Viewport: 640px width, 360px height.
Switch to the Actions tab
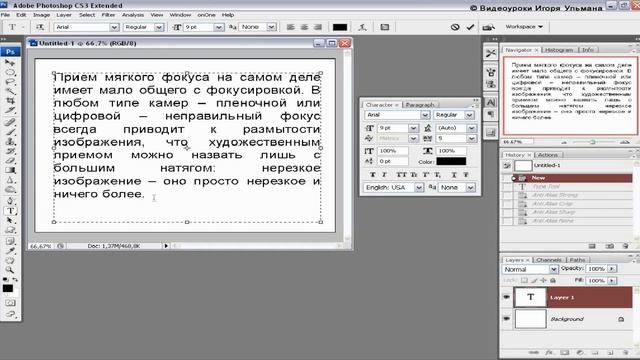[547, 155]
